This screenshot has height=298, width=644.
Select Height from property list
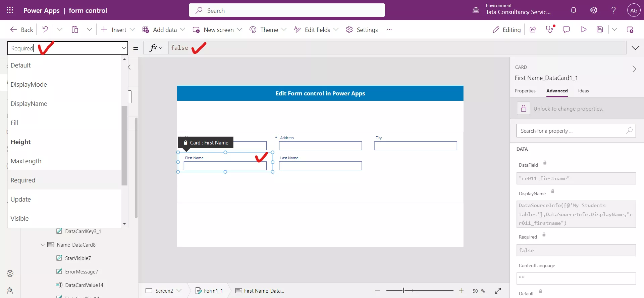[x=64, y=142]
